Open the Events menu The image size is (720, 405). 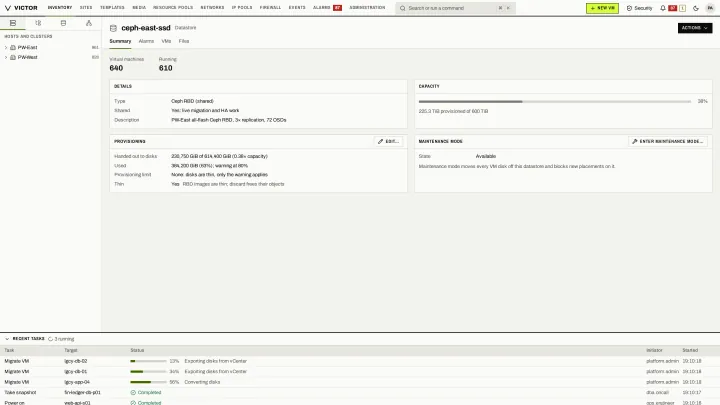coord(297,8)
